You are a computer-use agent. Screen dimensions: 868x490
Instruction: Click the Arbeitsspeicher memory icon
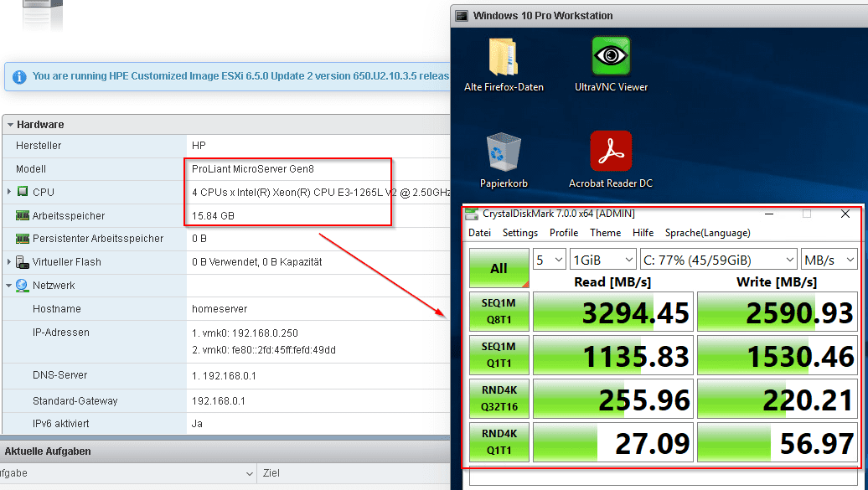tap(23, 215)
